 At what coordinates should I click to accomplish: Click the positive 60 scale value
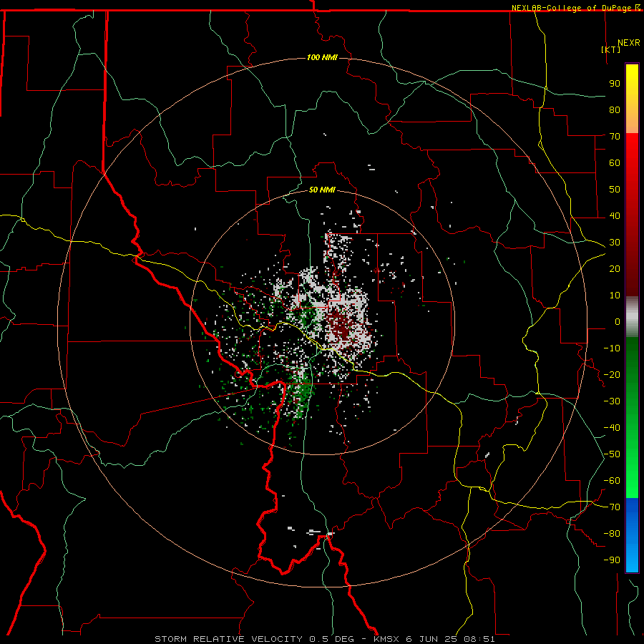click(x=615, y=162)
